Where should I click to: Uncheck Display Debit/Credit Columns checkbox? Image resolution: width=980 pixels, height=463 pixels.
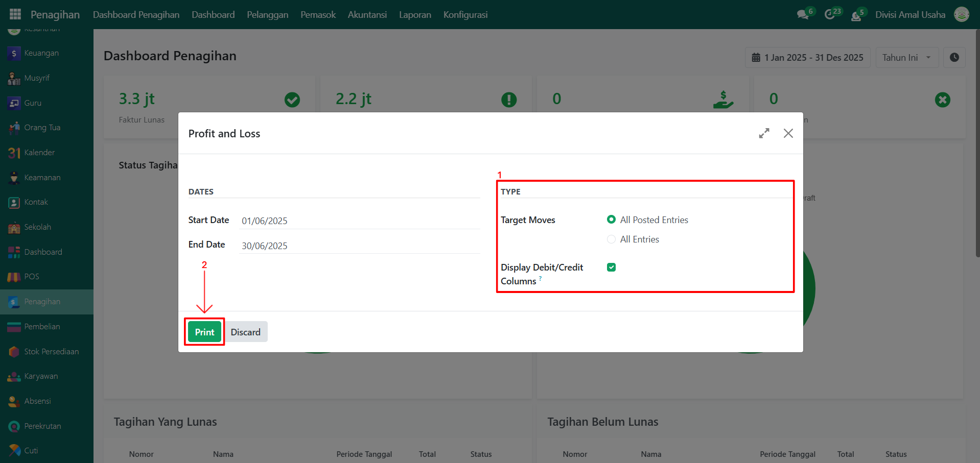click(x=611, y=267)
